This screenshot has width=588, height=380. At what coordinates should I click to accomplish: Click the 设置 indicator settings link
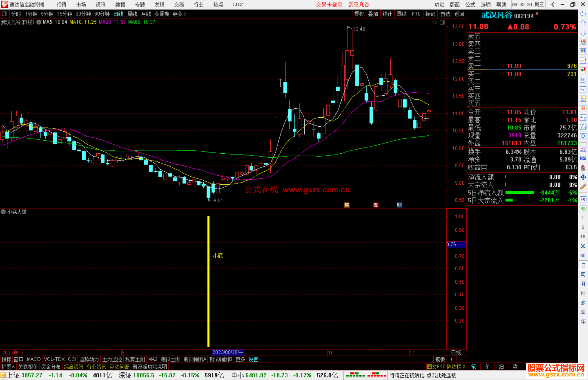253,359
